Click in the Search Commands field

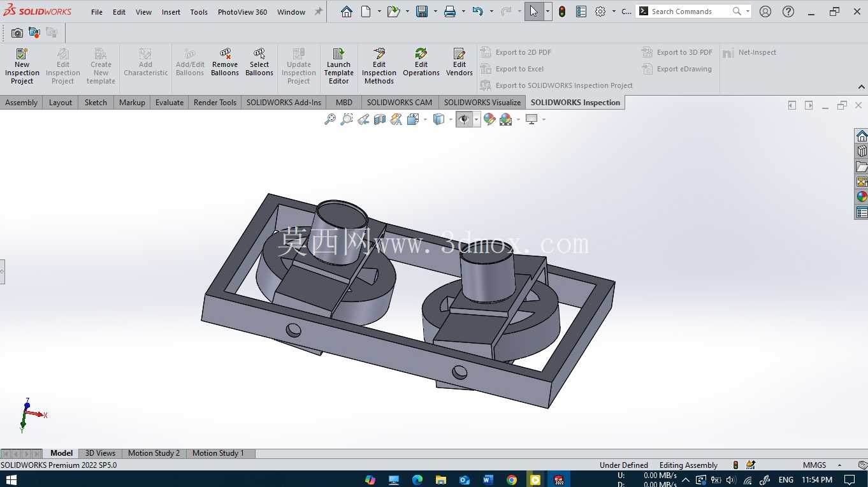pyautogui.click(x=690, y=11)
